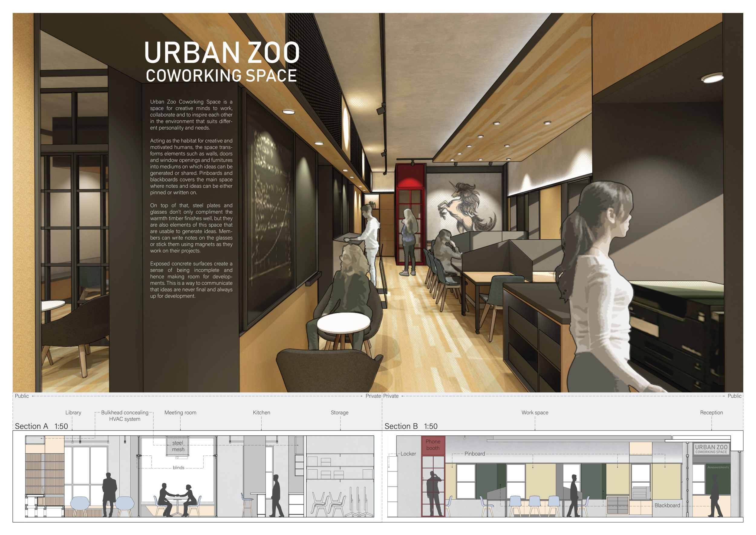The height and width of the screenshot is (535, 756).
Task: Click the URBAN ZOO sign in Section B
Action: (711, 449)
